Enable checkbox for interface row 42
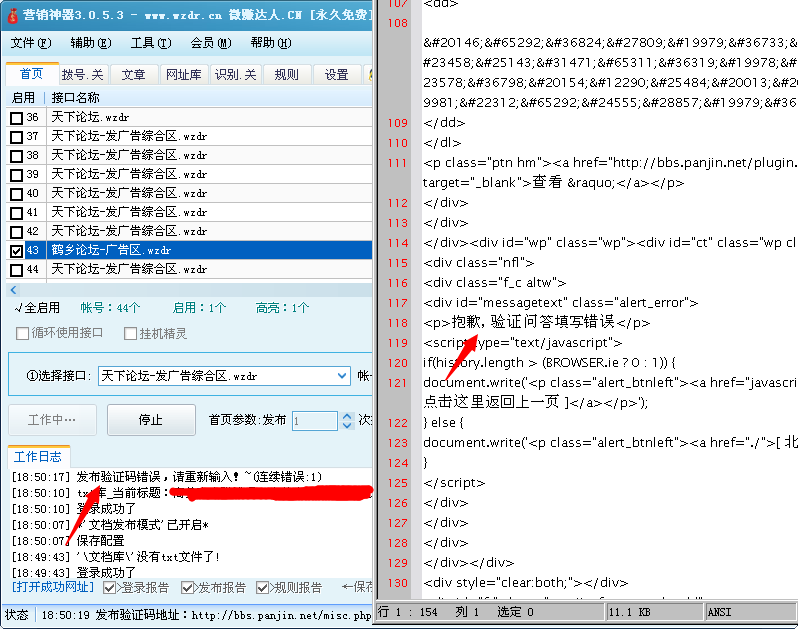The image size is (798, 629). click(16, 232)
